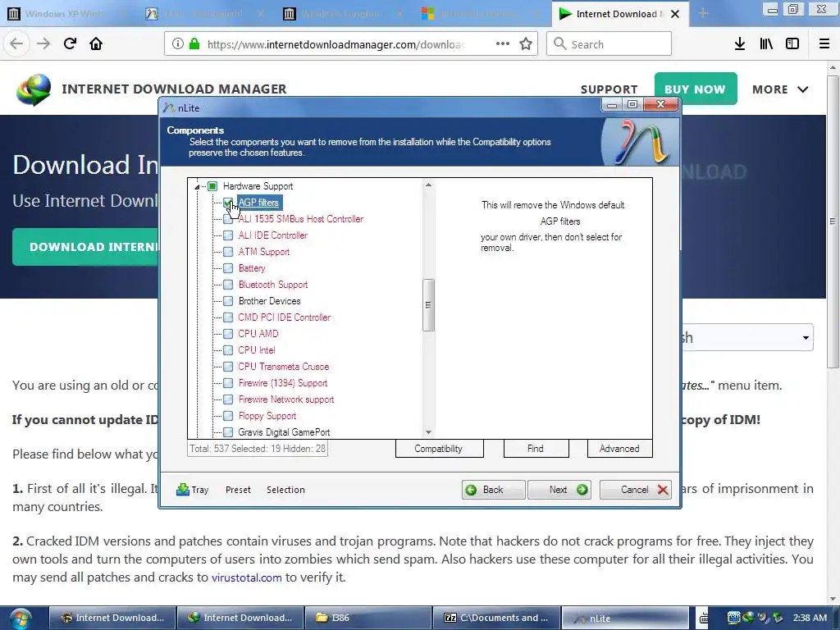
Task: Switch to the Microsoft-logo browser tab
Action: pyautogui.click(x=481, y=14)
